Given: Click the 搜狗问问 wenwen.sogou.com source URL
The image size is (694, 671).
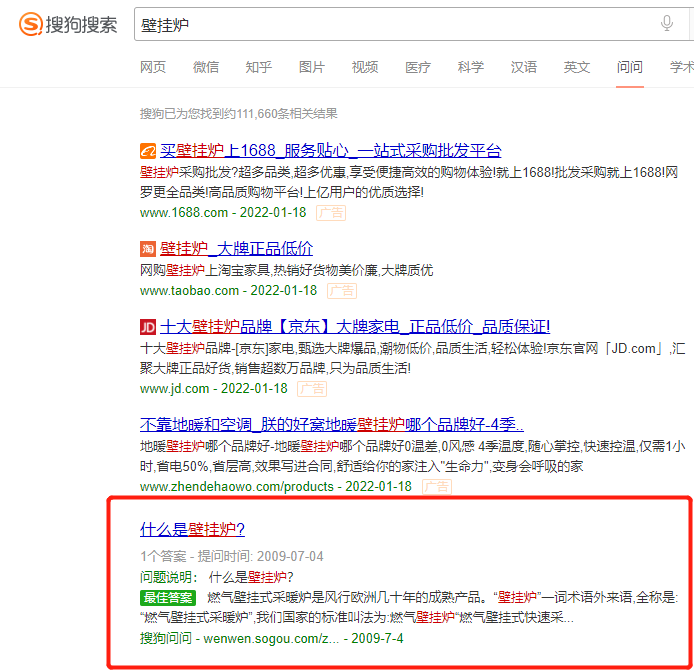Looking at the screenshot, I should [271, 638].
